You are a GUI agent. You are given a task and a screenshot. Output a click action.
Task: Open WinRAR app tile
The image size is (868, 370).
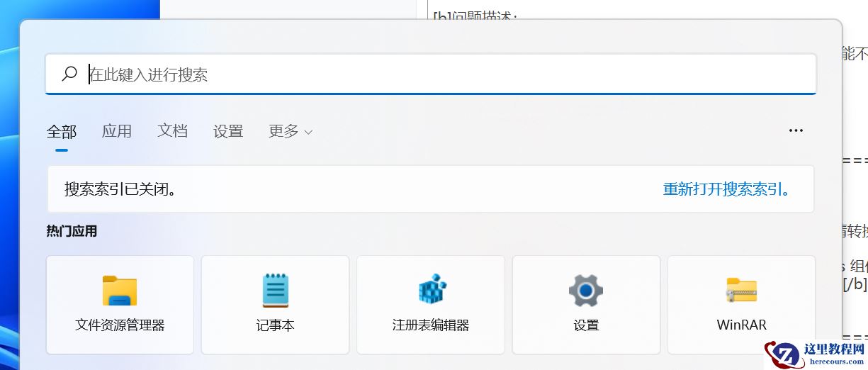pos(742,305)
